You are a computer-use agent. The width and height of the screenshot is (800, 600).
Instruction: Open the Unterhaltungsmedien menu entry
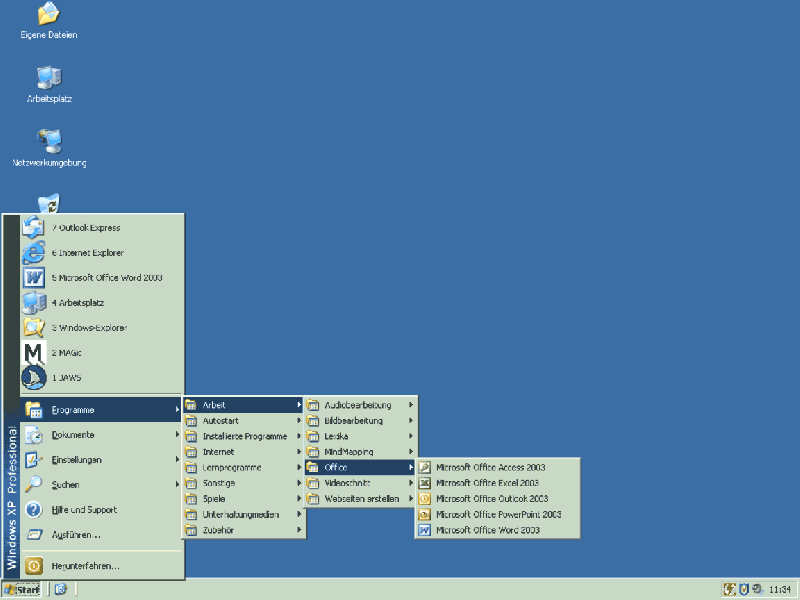(244, 515)
